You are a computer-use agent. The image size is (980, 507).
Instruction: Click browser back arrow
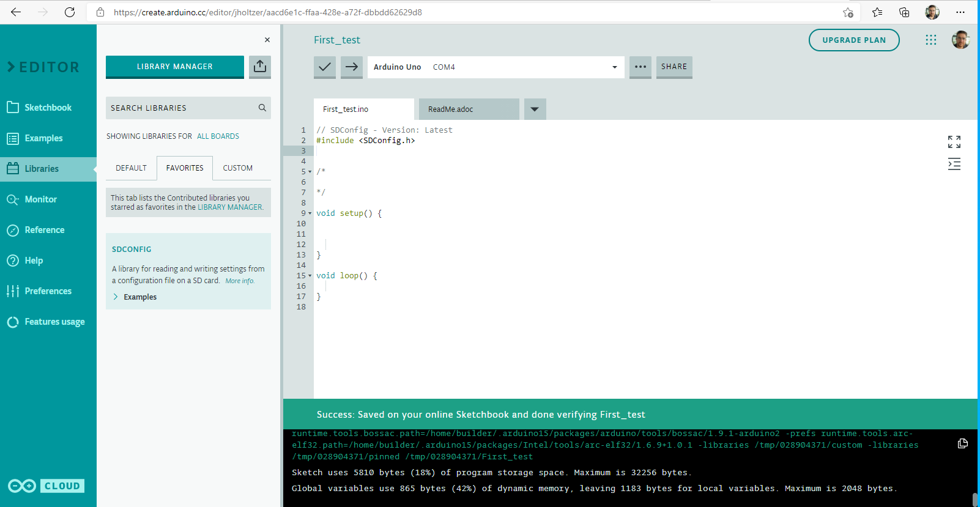[16, 12]
